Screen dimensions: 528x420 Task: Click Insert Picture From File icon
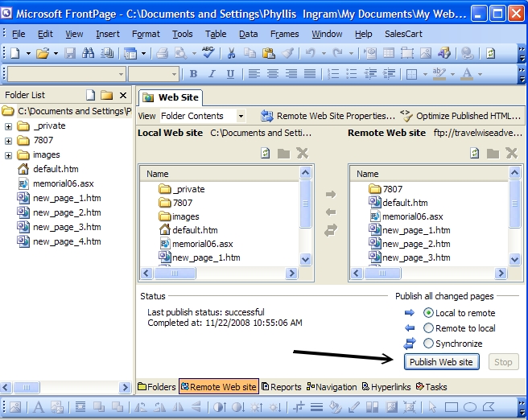(x=426, y=53)
